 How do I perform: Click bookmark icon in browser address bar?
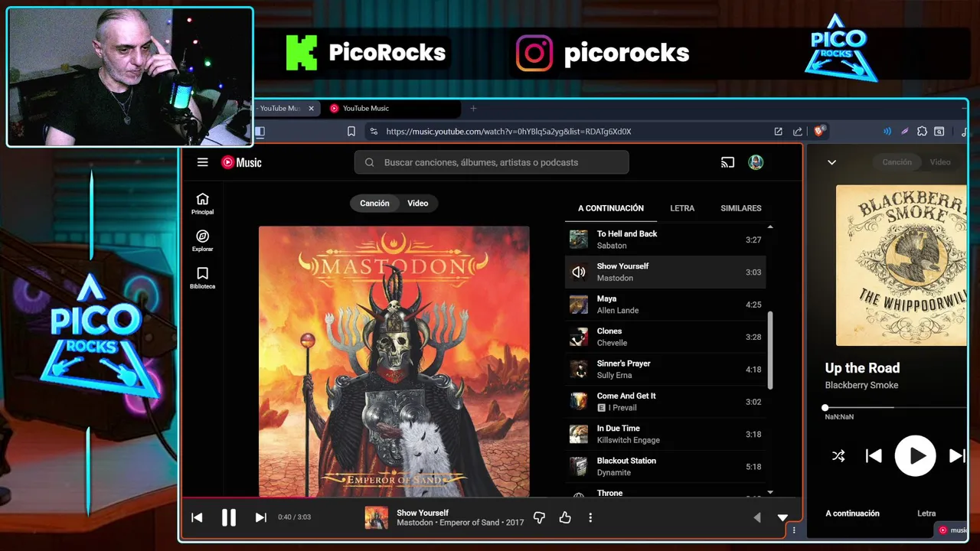[351, 132]
